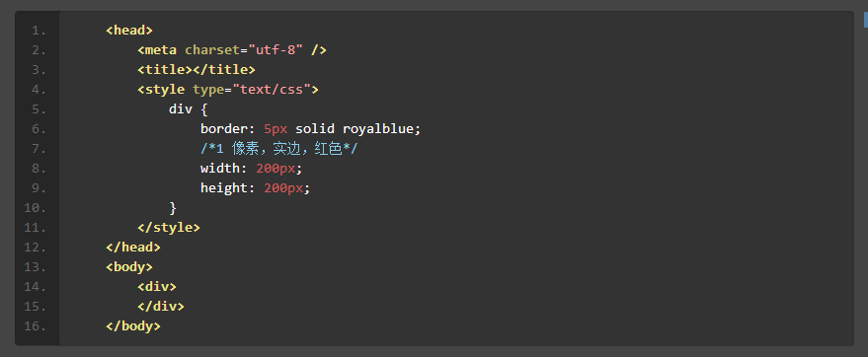Click the Chinese comment line
Viewport: 868px width, 357px height.
(279, 149)
